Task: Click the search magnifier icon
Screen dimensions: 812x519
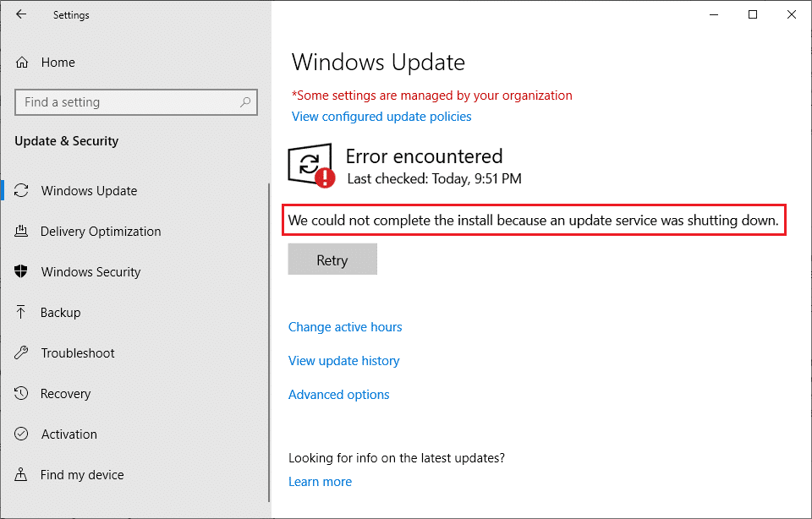Action: click(245, 102)
